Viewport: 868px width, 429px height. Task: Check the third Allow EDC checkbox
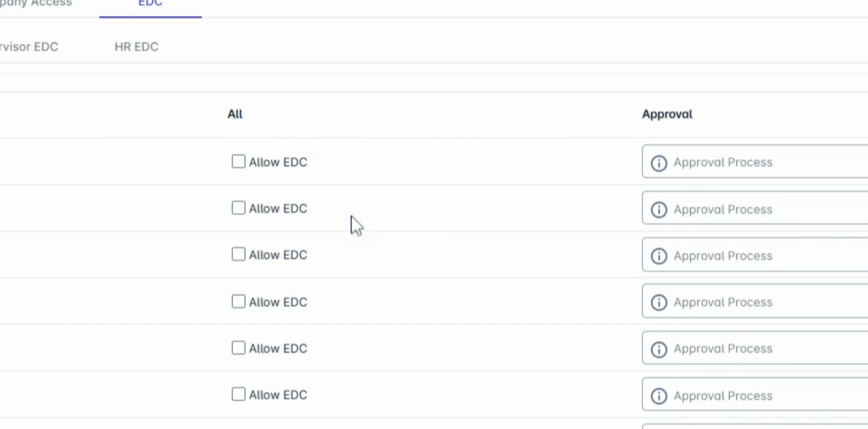(x=238, y=254)
